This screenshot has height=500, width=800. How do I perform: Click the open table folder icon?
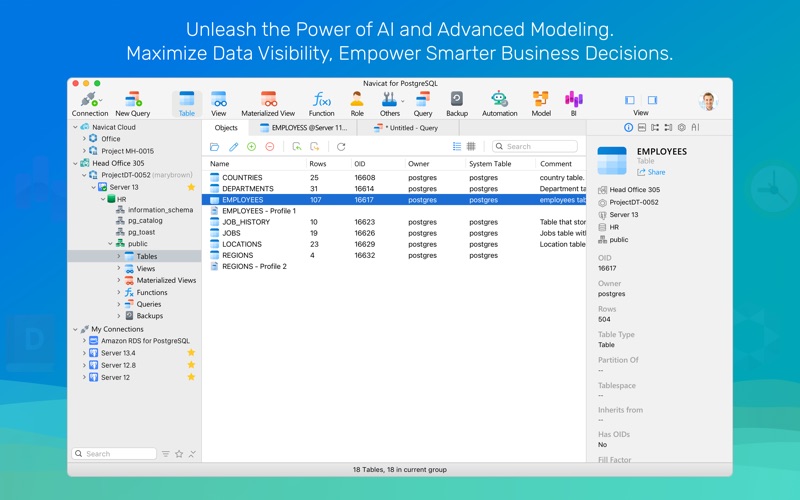[214, 147]
